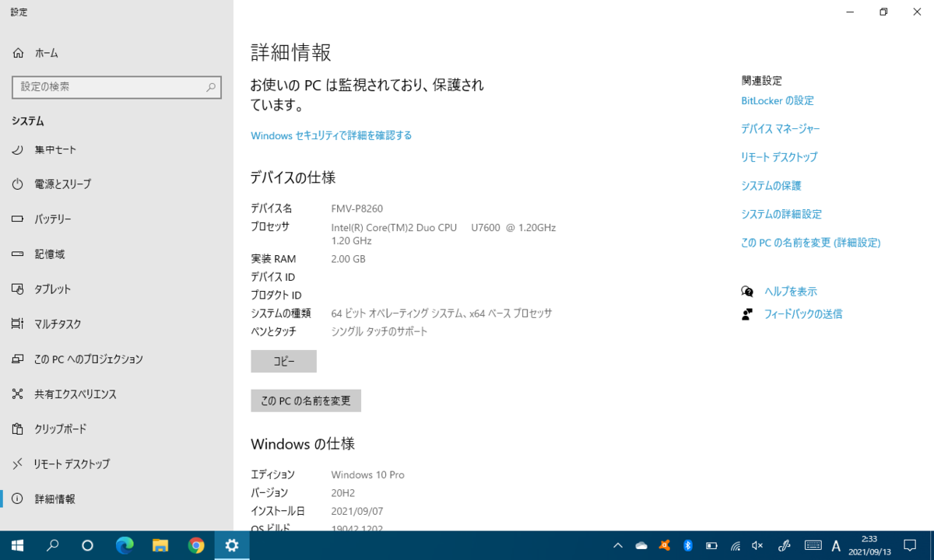Click the 設定の検索 search field
The height and width of the screenshot is (560, 934).
pos(117,87)
